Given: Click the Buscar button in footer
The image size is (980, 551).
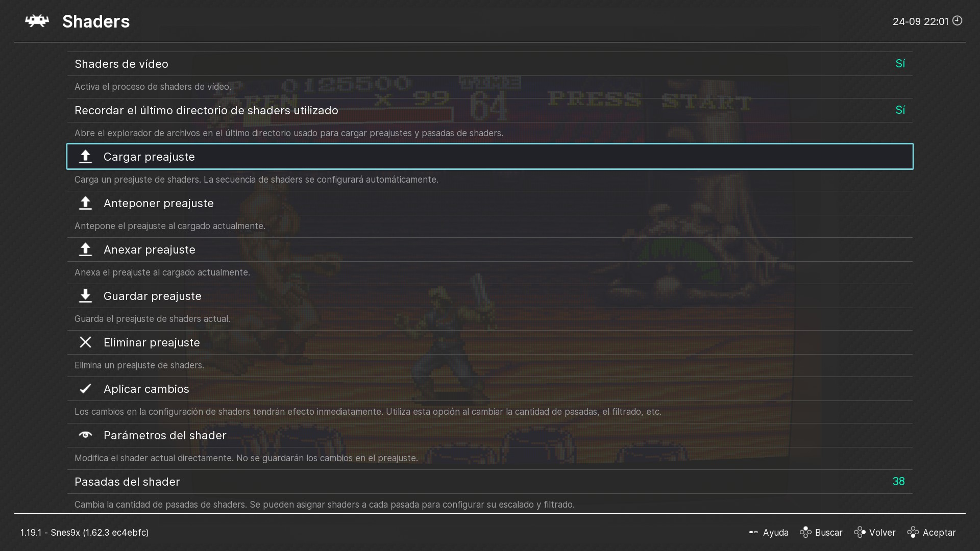Looking at the screenshot, I should click(821, 532).
